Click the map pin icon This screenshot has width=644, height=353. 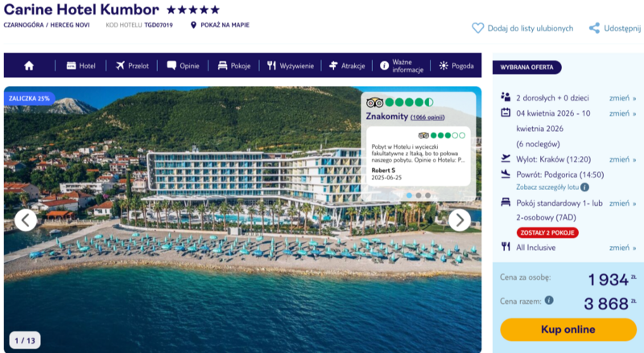click(x=193, y=25)
